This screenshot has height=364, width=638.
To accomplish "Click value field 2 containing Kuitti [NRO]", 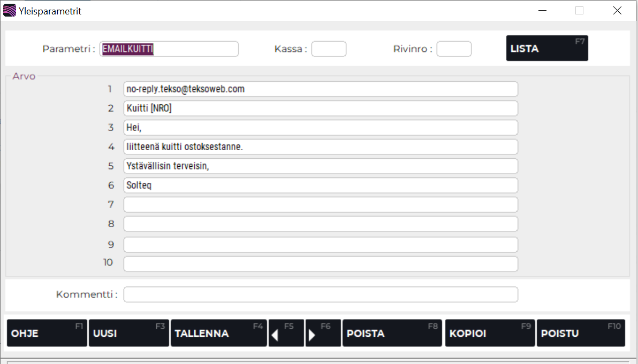I will (x=320, y=108).
